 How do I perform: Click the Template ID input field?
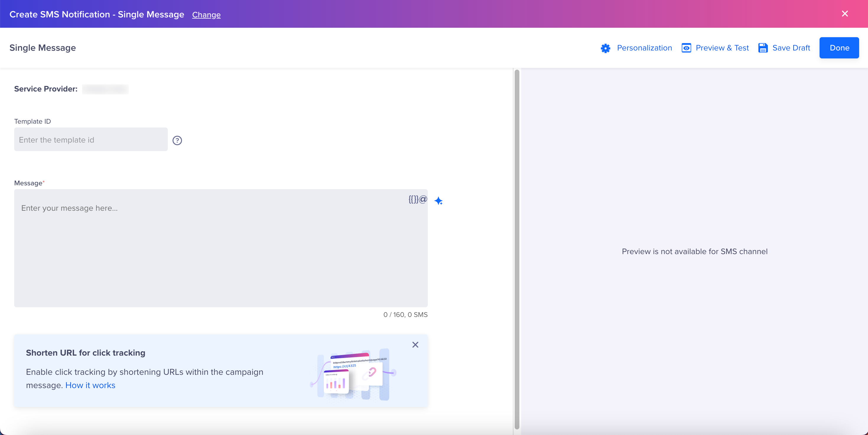pyautogui.click(x=91, y=139)
